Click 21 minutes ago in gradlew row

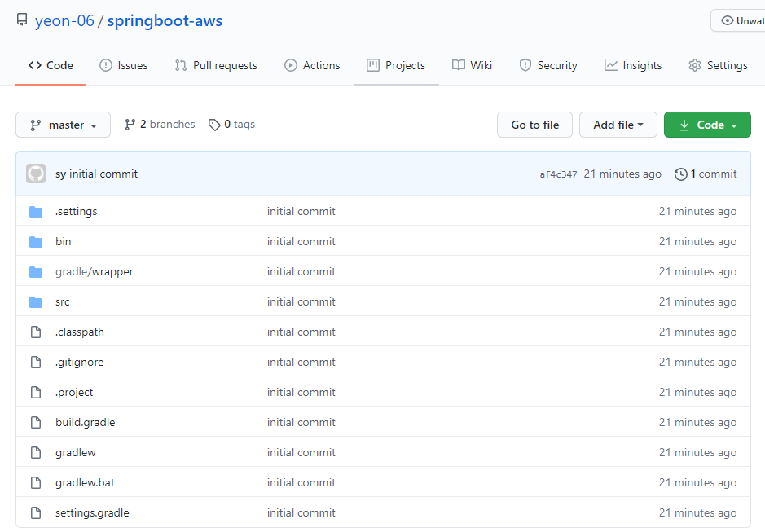coord(697,452)
